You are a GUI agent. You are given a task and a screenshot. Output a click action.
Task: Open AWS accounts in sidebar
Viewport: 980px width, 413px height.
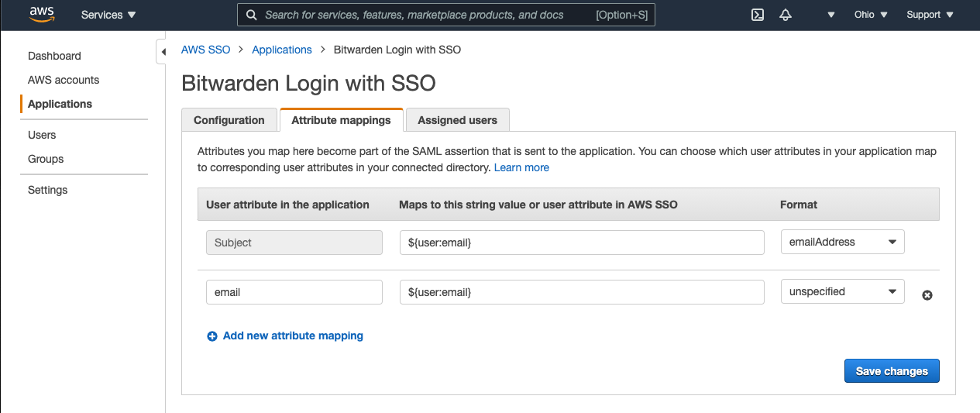coord(64,80)
